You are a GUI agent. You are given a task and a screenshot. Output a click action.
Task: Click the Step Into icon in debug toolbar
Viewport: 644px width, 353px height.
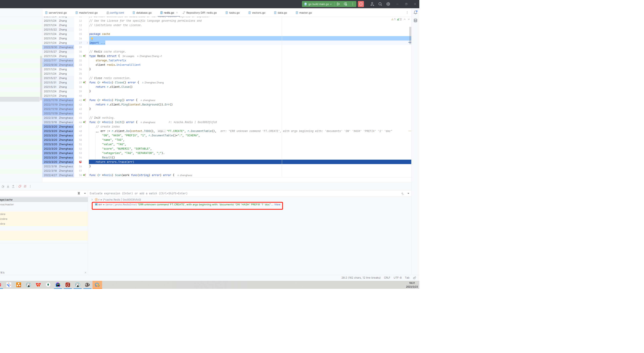pyautogui.click(x=8, y=186)
